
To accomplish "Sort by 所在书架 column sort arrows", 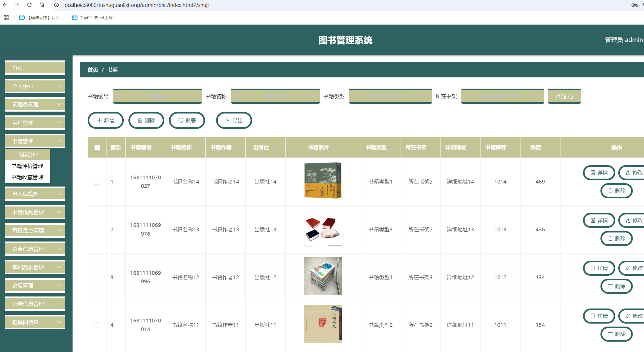I will coord(431,147).
